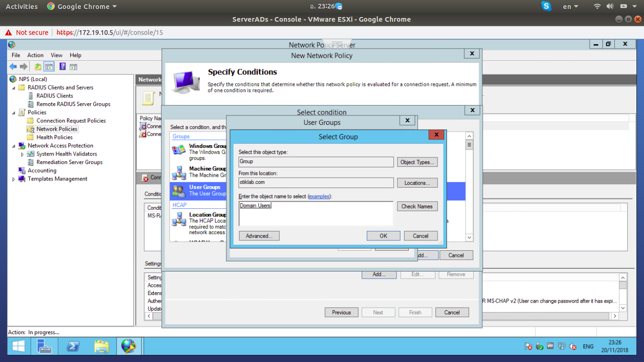Viewport: 644px width, 362px height.
Task: Open File Explorer from taskbar
Action: (101, 346)
